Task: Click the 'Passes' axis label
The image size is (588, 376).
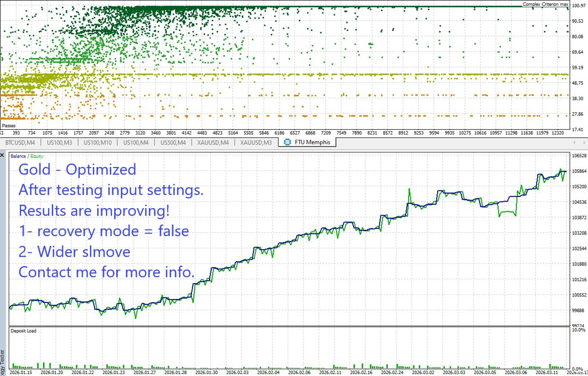Action: coord(9,125)
